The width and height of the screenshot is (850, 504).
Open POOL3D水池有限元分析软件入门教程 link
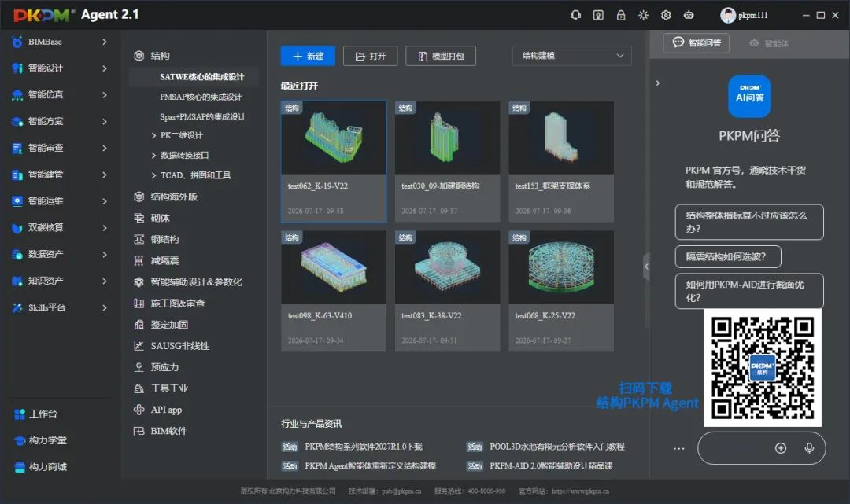click(x=556, y=447)
